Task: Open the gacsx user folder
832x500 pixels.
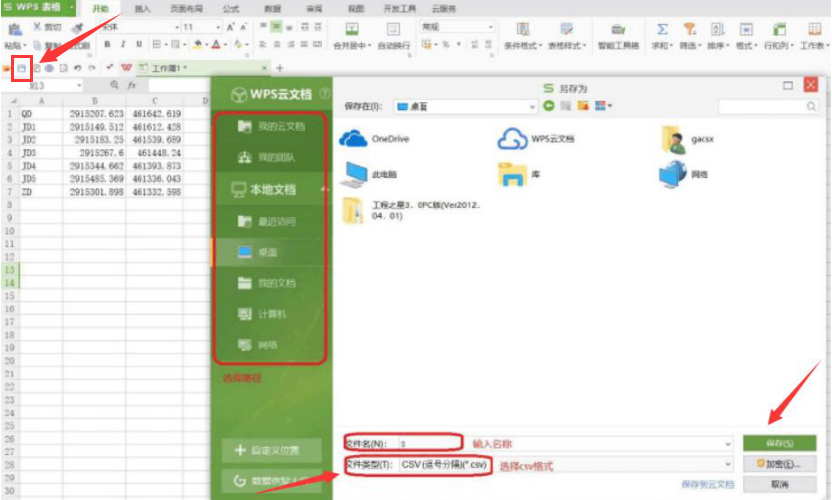Action: pos(673,140)
